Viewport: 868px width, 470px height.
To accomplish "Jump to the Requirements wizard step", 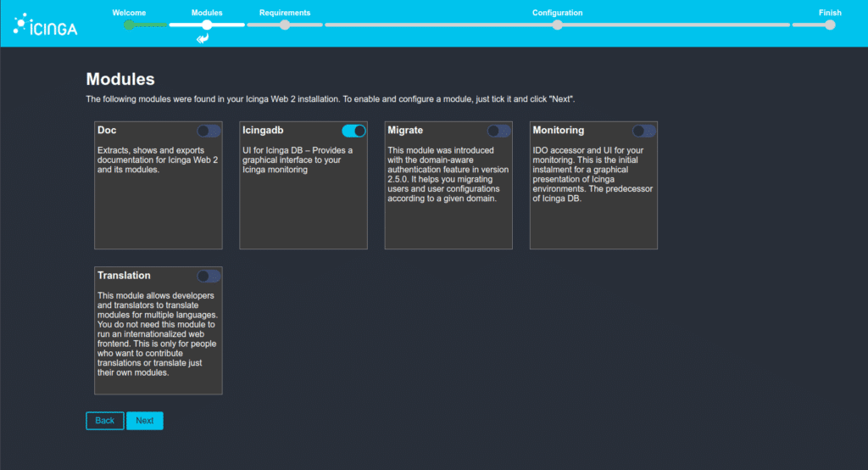I will pyautogui.click(x=285, y=13).
